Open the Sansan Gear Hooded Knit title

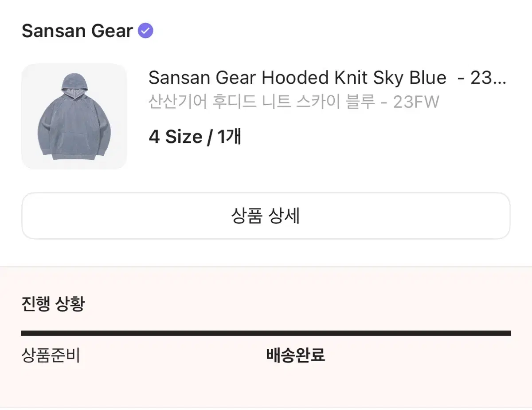pyautogui.click(x=327, y=78)
